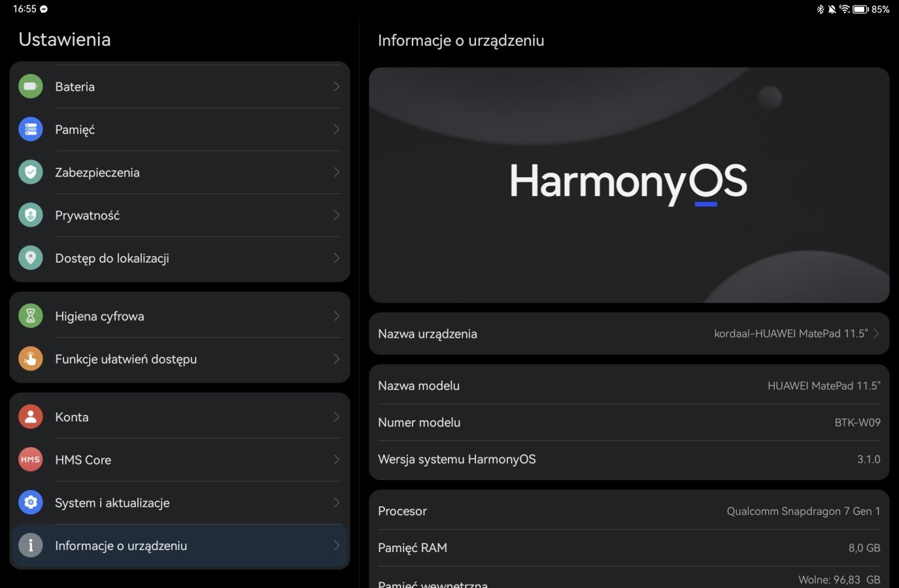The width and height of the screenshot is (899, 588).
Task: Tap the Zabezpieczenia shield icon
Action: (31, 172)
